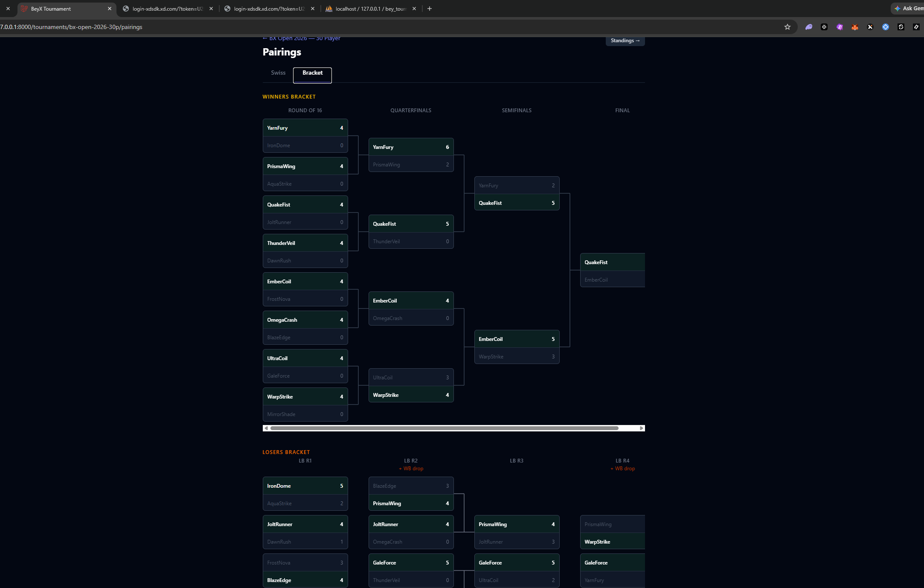The image size is (924, 588).
Task: Click the orange fox extension icon
Action: [x=855, y=27]
